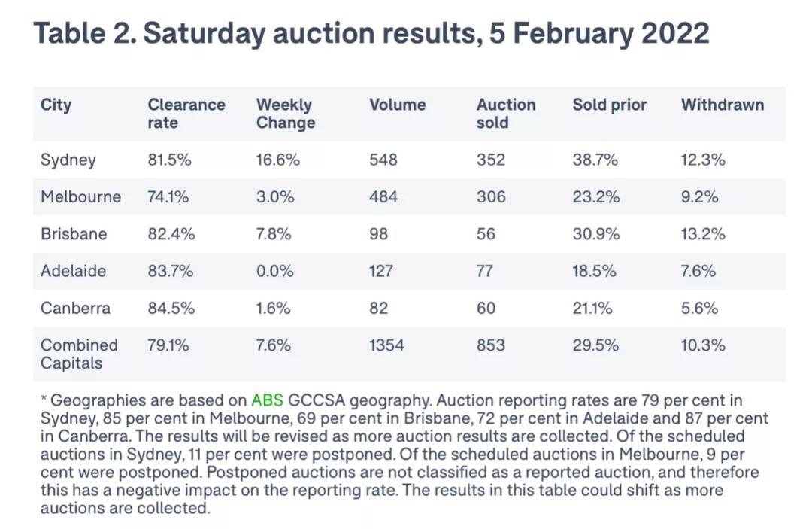
Task: Click the Sold prior column header
Action: tap(609, 105)
